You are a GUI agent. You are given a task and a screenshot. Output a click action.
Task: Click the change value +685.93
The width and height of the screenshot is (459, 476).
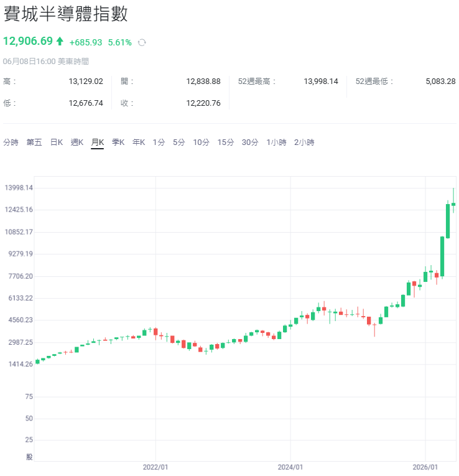(86, 42)
